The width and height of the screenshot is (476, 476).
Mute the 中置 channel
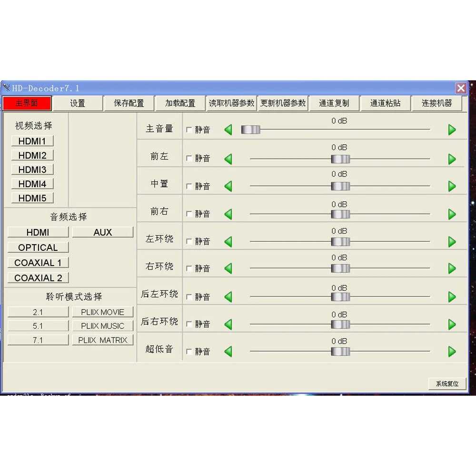189,186
